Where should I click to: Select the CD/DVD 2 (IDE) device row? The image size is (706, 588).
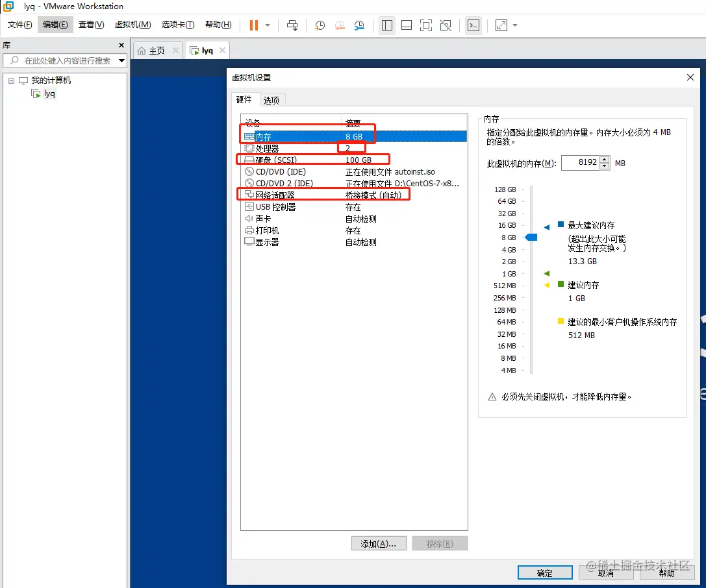[354, 184]
